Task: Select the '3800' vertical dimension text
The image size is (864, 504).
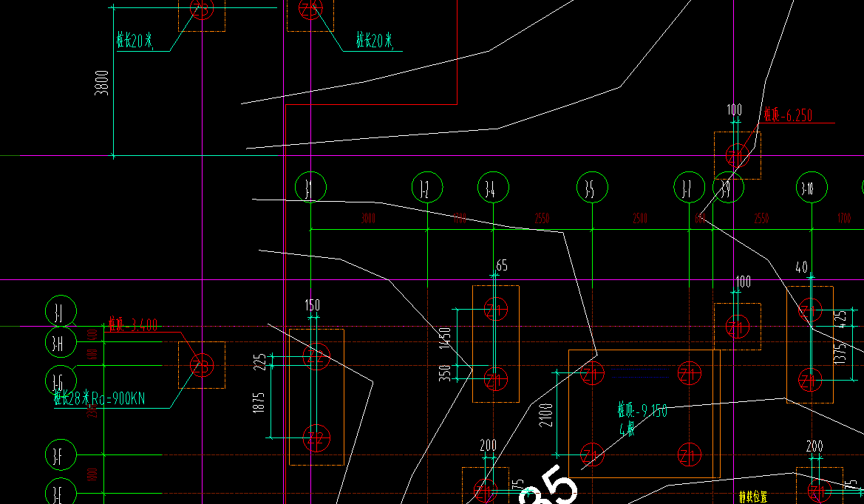Action: (x=102, y=83)
